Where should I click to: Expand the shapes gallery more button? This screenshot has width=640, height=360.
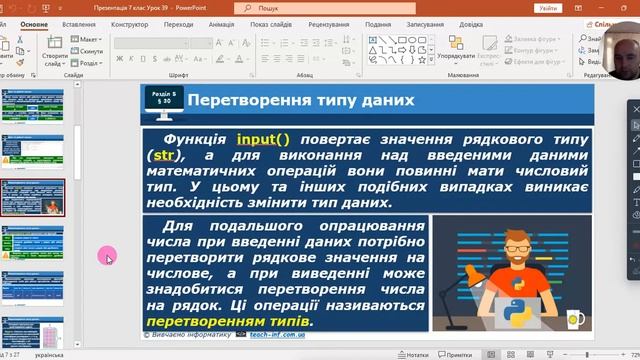(x=431, y=60)
